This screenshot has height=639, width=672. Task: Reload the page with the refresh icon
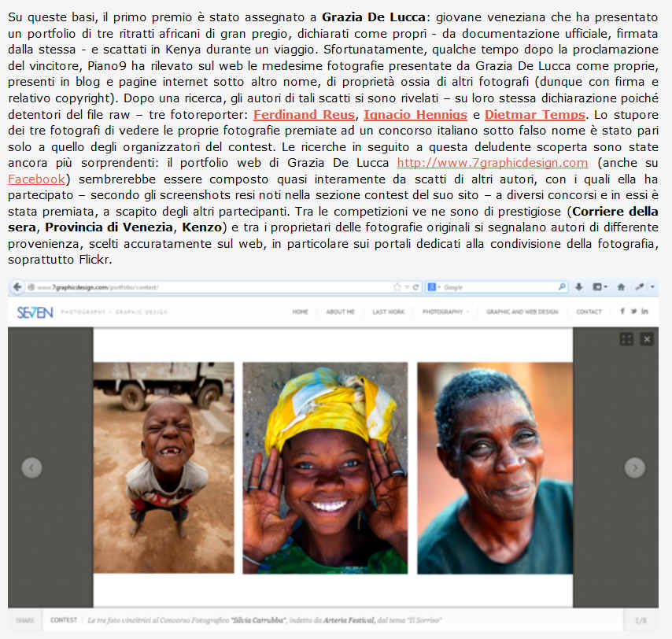415,287
